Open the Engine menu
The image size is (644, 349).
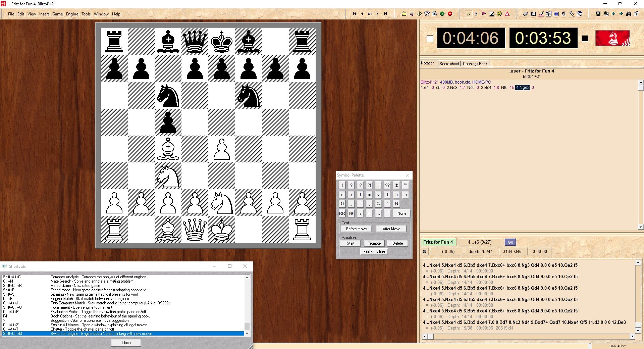(72, 14)
